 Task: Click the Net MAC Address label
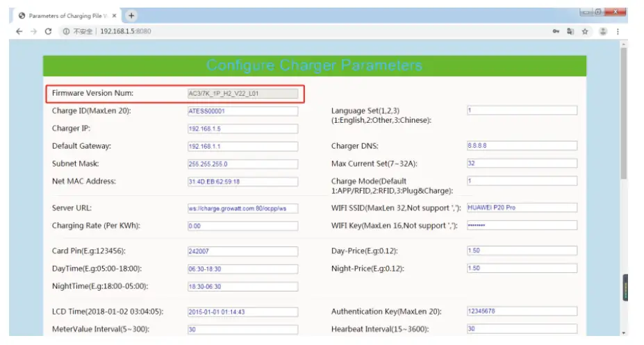(x=84, y=181)
